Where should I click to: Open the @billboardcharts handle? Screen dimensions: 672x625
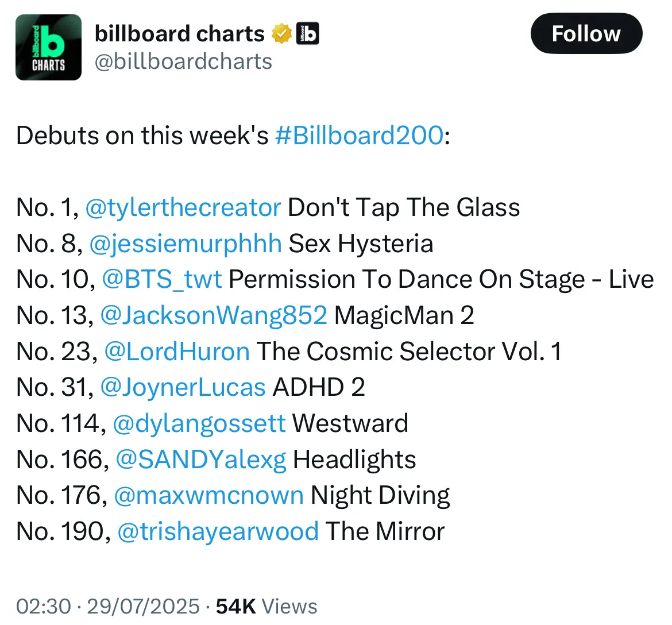click(183, 61)
